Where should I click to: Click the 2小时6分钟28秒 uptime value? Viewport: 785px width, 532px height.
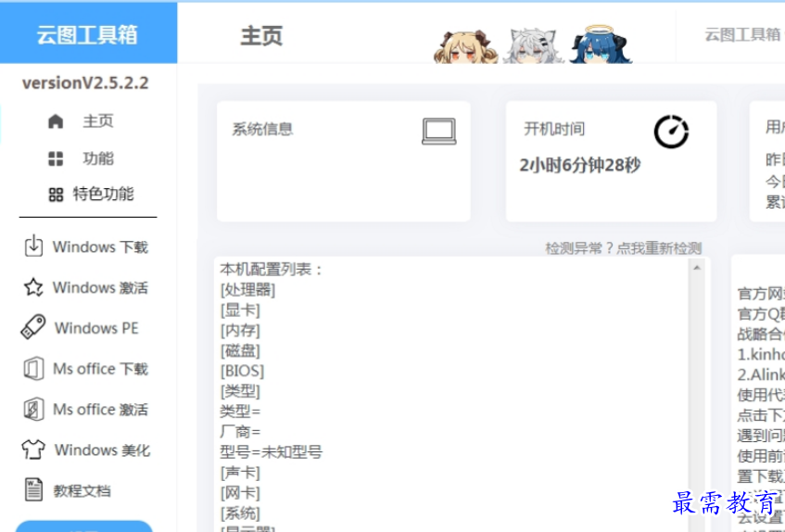coord(580,165)
